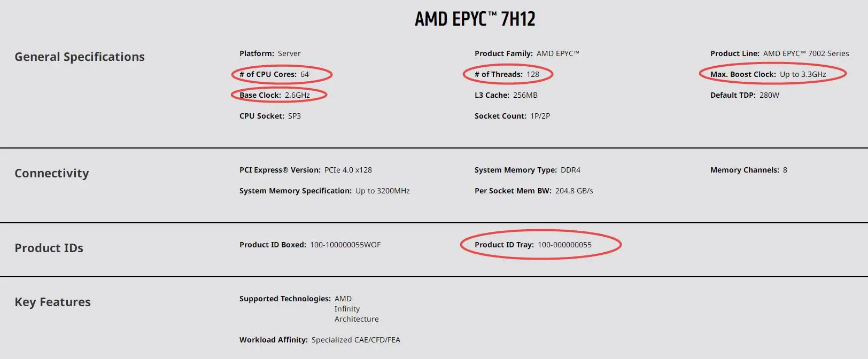Click the L3 Cache 256MB entry

[506, 95]
